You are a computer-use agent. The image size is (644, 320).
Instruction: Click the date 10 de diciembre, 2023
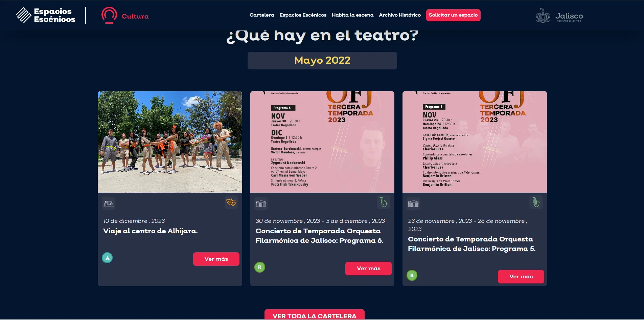pyautogui.click(x=134, y=221)
